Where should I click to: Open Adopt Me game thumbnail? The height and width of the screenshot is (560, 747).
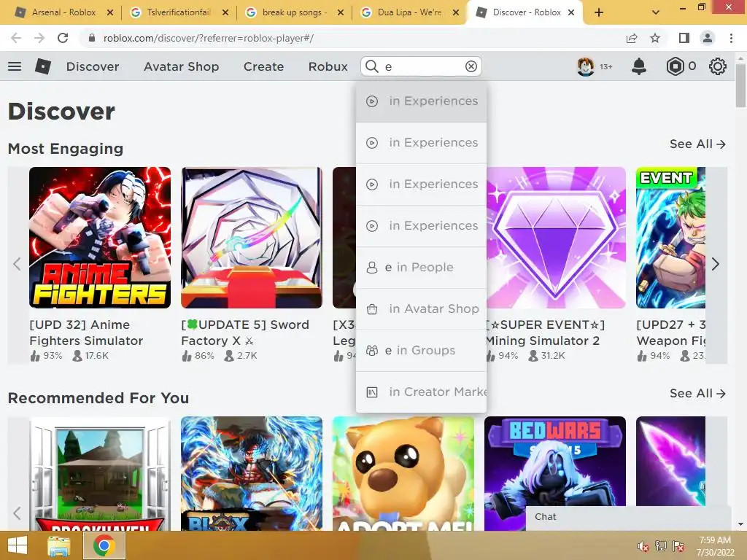coord(403,474)
